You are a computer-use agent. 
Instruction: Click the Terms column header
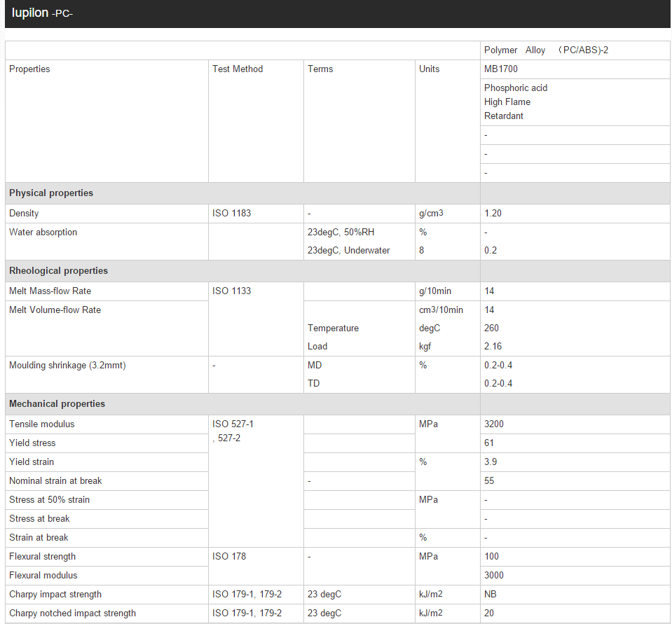[320, 69]
